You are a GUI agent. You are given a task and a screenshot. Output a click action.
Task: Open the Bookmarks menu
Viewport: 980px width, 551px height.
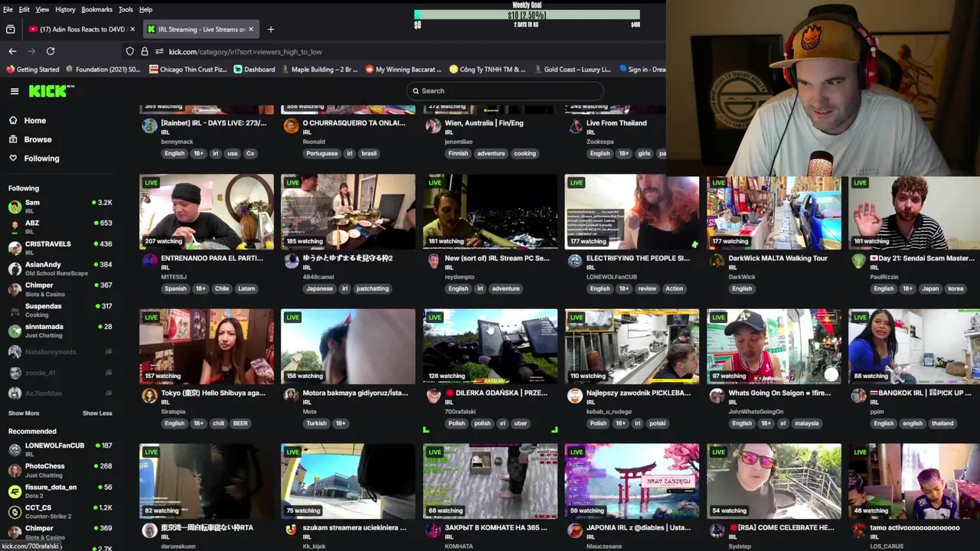coord(96,9)
